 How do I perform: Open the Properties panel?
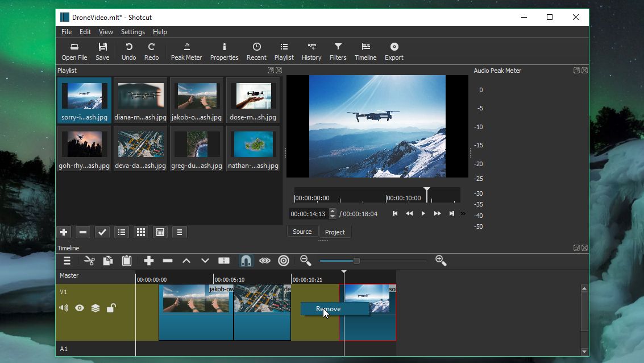[224, 51]
